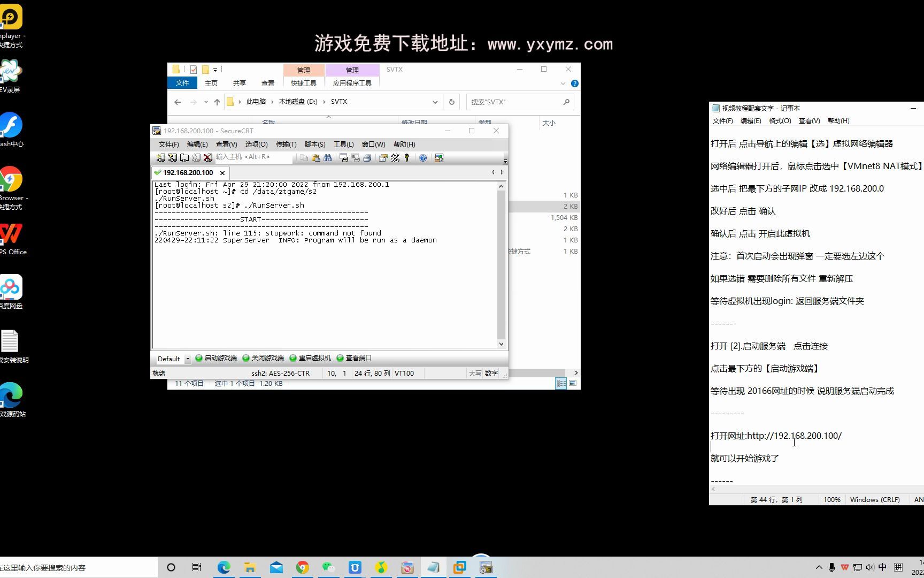Open Chrome from the taskbar
The height and width of the screenshot is (578, 924).
(x=302, y=567)
